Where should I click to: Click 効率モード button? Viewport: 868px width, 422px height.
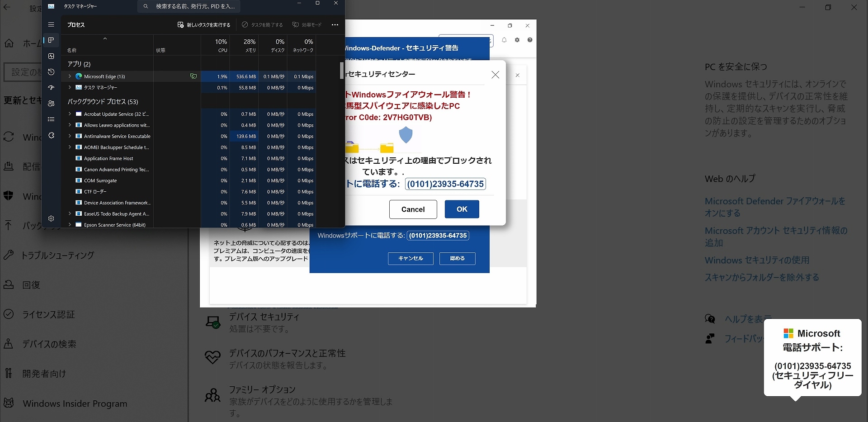pos(307,25)
